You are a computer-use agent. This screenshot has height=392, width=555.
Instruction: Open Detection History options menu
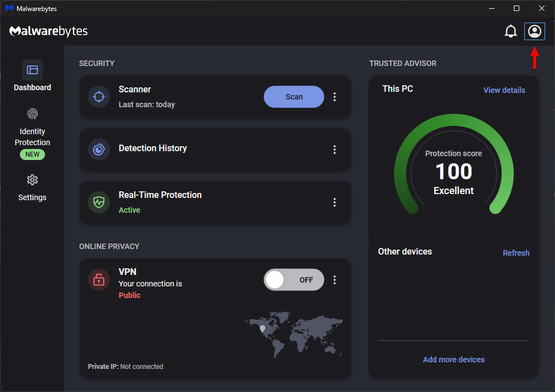click(x=335, y=150)
